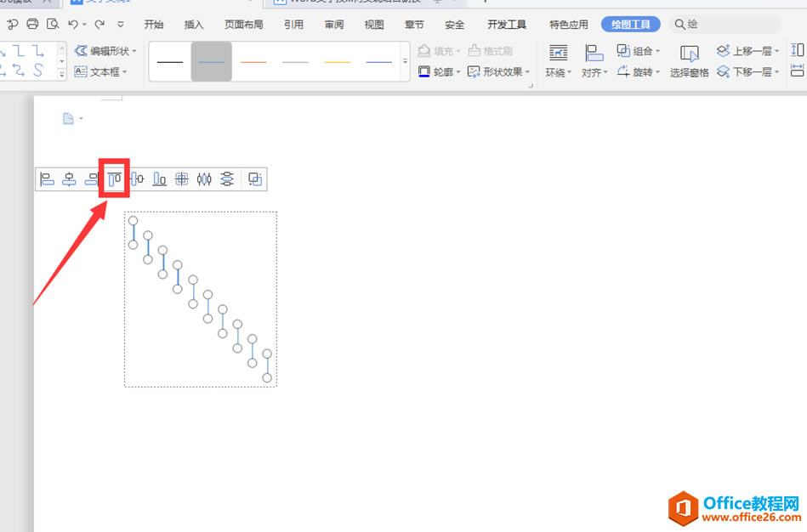Open Print Preview from quick access toolbar

53,24
